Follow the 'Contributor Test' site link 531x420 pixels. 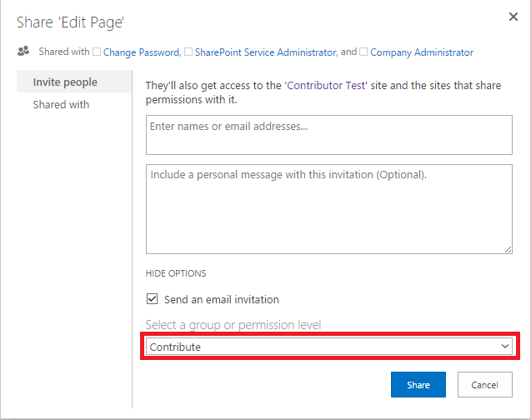(327, 85)
